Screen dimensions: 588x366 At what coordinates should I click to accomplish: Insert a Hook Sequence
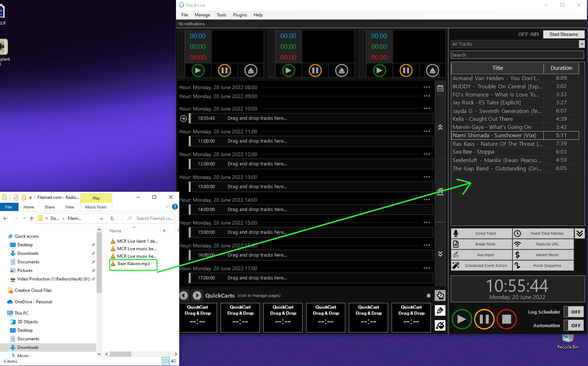543,265
